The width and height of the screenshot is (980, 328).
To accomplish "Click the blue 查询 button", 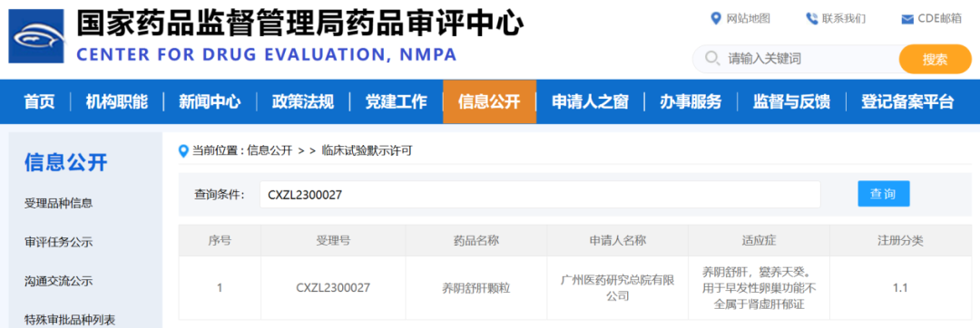I will tap(884, 194).
